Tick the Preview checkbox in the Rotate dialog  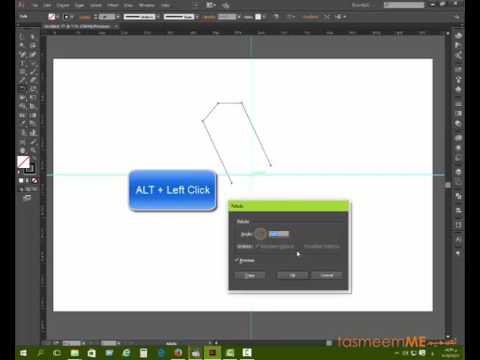coord(236,260)
